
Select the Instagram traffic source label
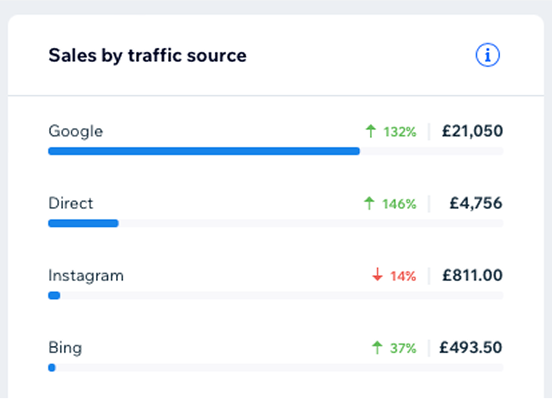tap(86, 276)
